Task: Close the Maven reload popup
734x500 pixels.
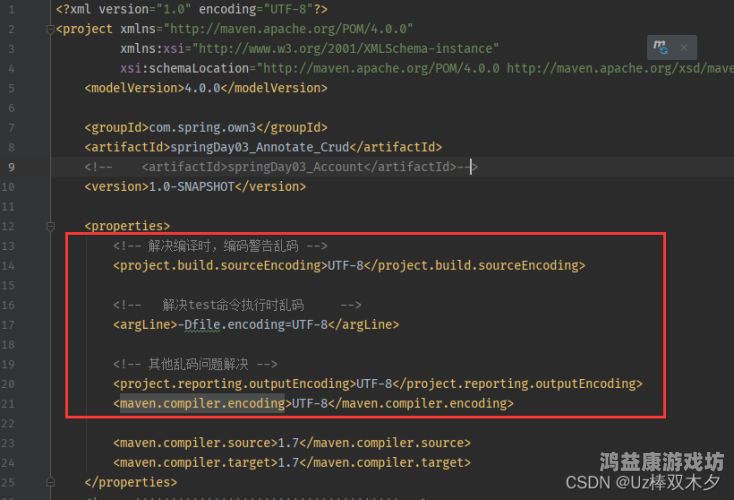Action: [x=684, y=47]
